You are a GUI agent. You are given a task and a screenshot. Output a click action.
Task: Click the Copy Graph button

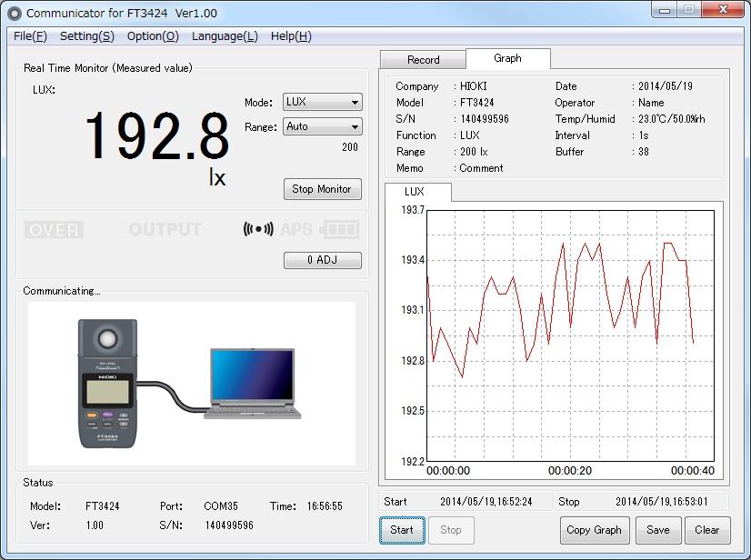click(595, 530)
